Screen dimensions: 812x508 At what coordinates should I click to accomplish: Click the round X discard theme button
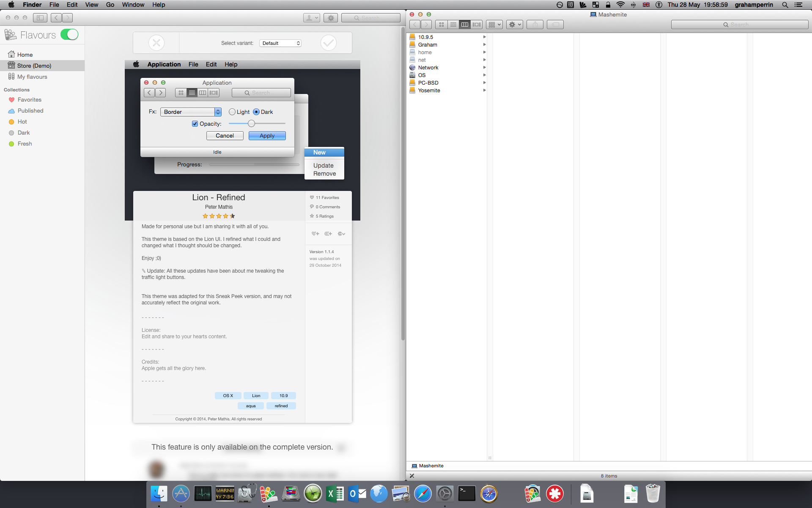[156, 43]
